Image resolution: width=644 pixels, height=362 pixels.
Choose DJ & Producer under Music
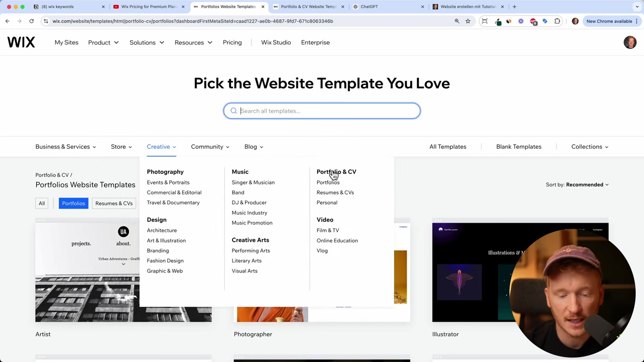tap(249, 203)
